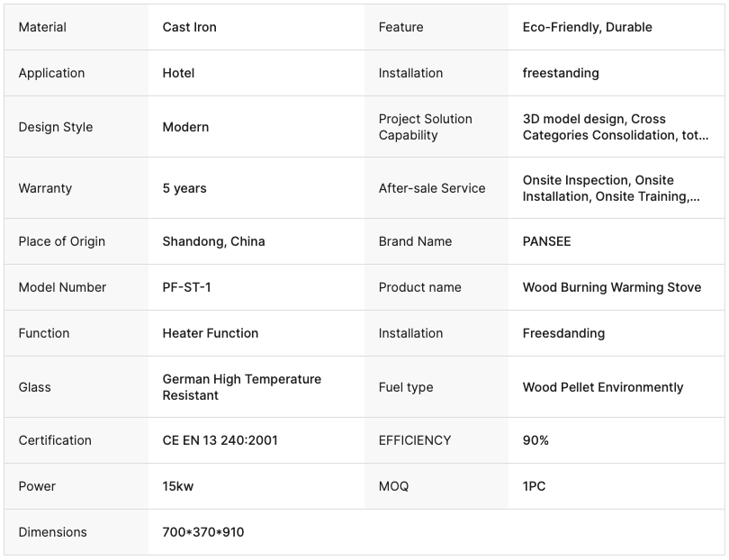
Task: Select the "15kw" power value
Action: click(x=177, y=486)
